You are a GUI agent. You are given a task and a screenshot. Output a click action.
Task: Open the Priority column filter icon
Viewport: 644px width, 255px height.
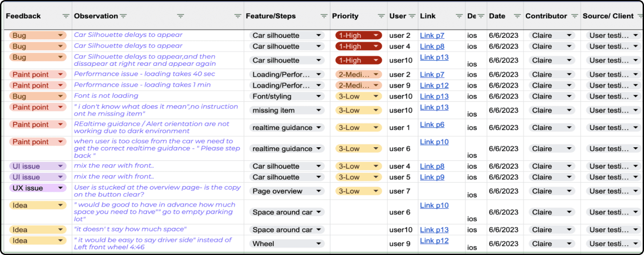[381, 16]
